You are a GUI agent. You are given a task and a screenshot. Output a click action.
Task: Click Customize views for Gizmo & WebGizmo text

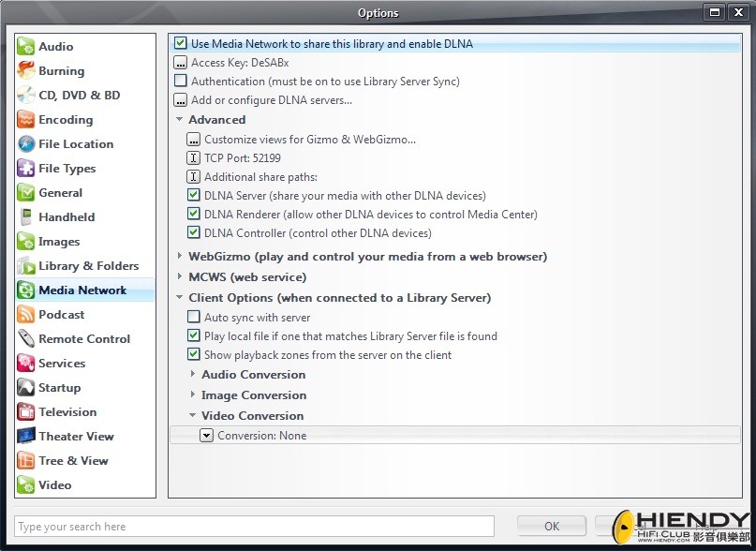pyautogui.click(x=309, y=140)
